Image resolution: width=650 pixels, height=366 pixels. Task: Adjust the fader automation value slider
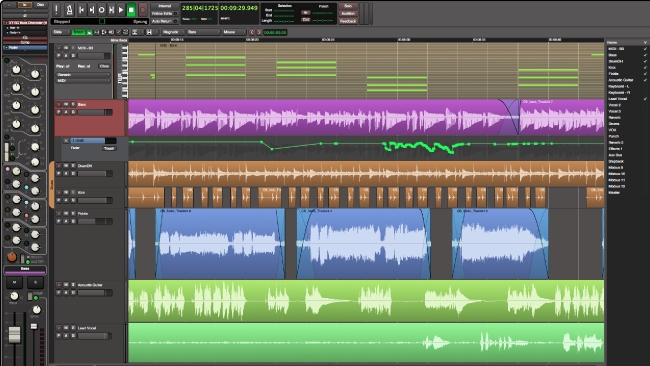93,141
